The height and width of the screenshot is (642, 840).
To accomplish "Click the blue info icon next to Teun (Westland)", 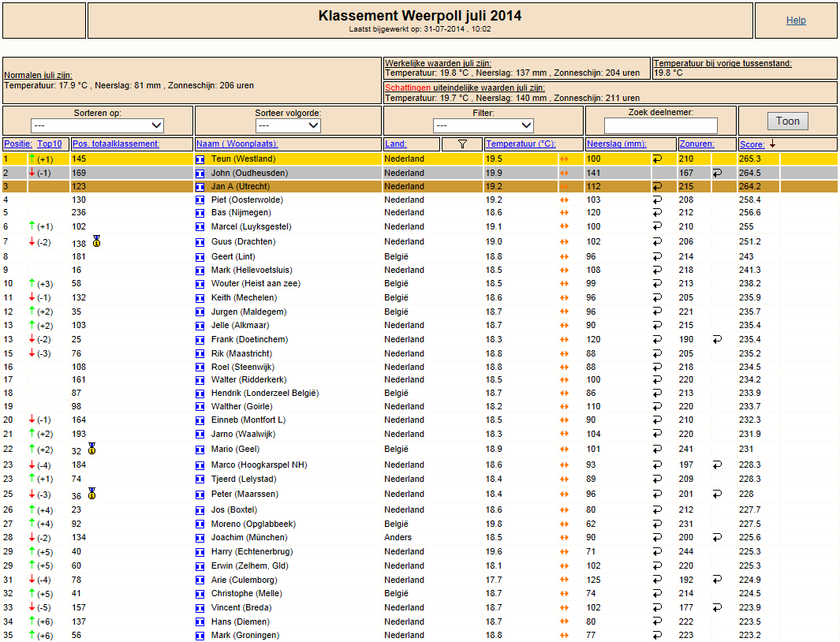I will pyautogui.click(x=200, y=159).
